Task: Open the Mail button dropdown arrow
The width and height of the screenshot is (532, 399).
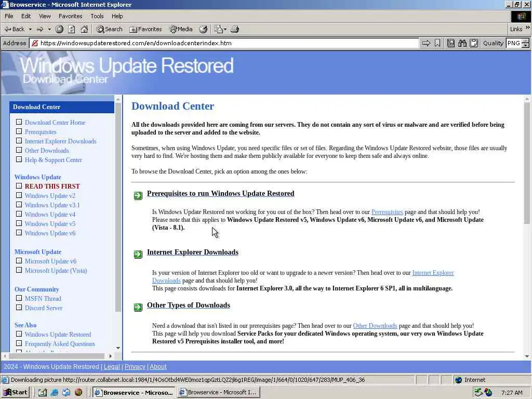Action: [x=225, y=29]
